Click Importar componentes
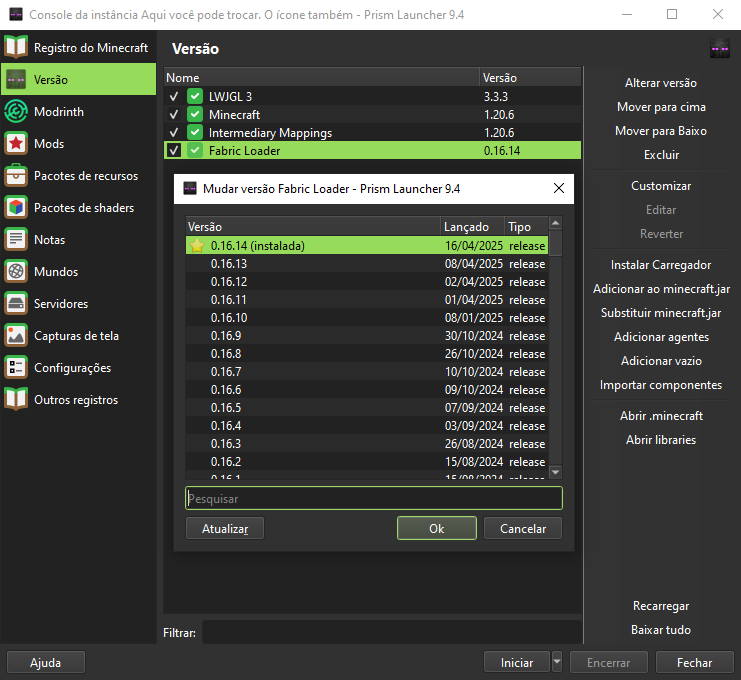This screenshot has width=741, height=680. pyautogui.click(x=661, y=385)
